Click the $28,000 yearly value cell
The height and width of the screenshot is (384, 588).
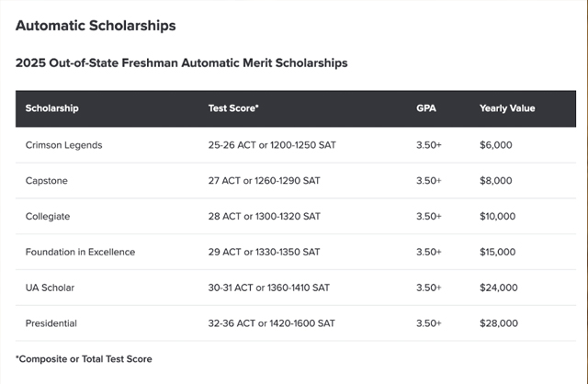(499, 323)
